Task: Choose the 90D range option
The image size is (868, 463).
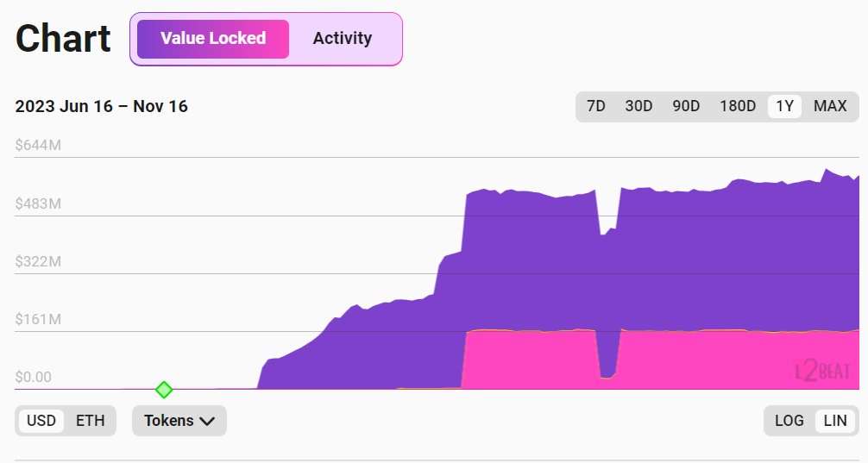Action: coord(686,106)
